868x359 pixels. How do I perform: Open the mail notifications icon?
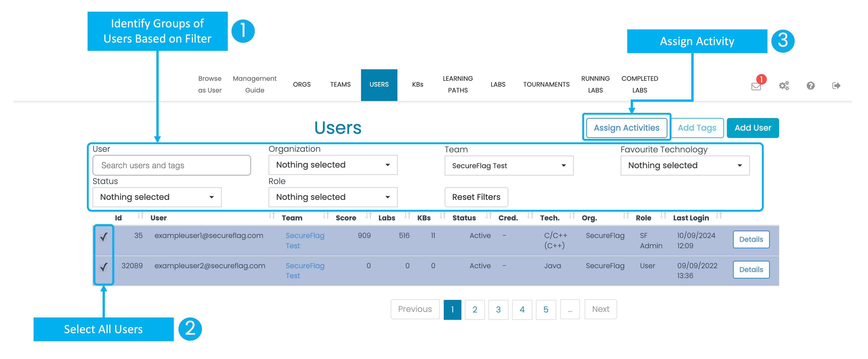coord(756,86)
